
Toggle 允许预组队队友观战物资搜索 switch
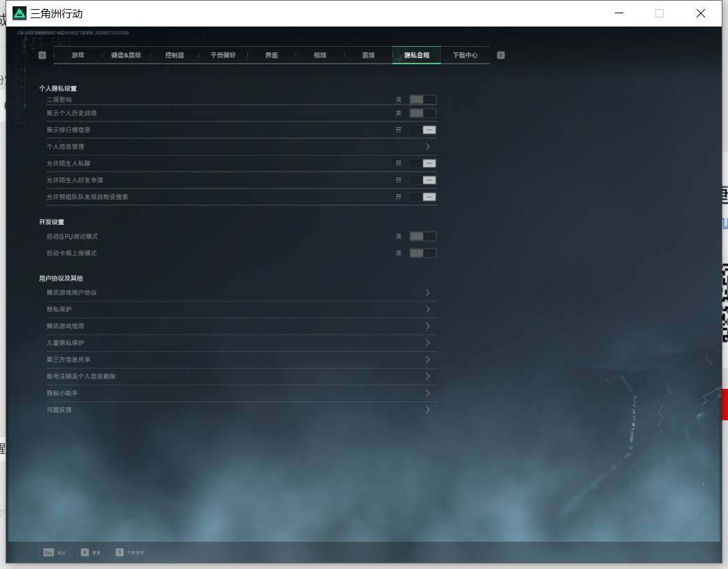pos(423,197)
